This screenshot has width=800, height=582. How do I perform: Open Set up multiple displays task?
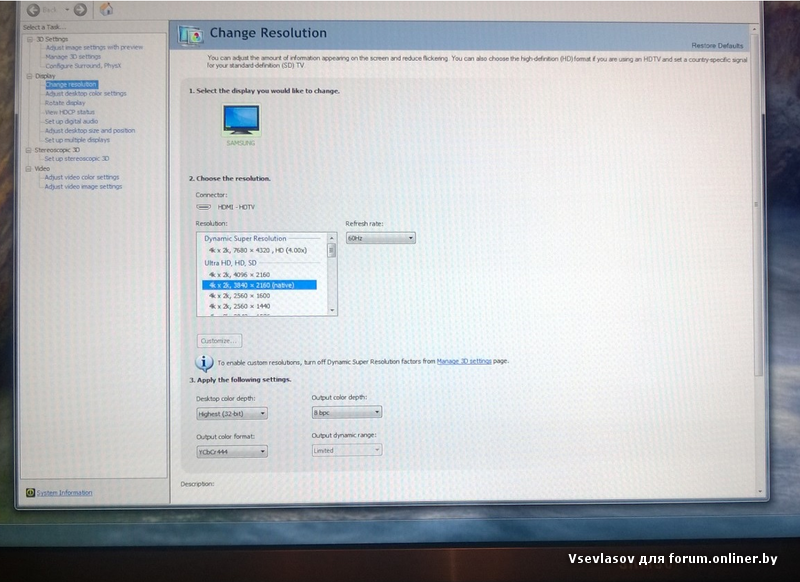pyautogui.click(x=77, y=140)
